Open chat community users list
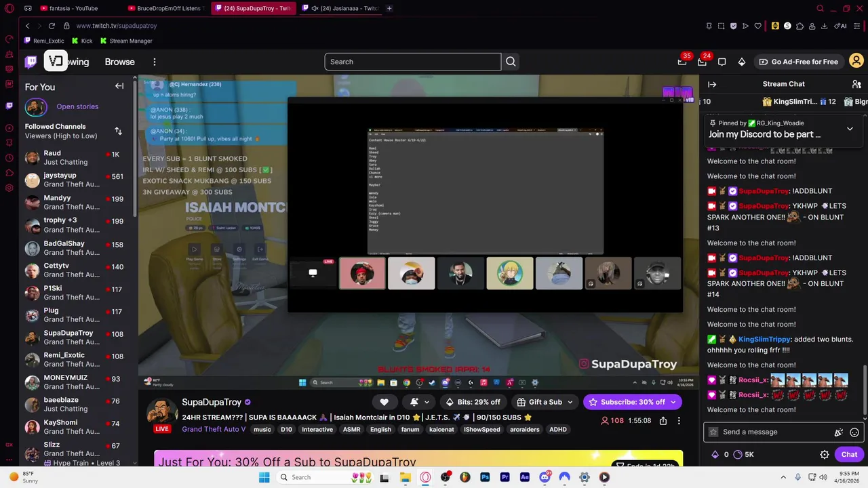 856,84
